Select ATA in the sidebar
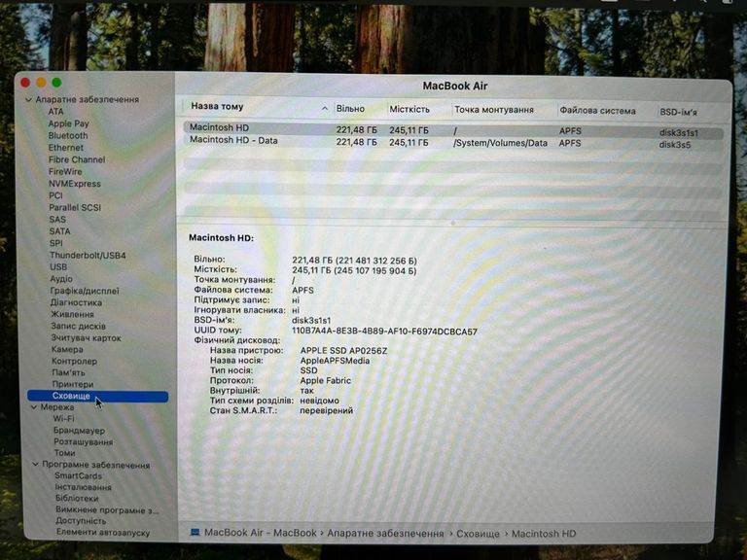The width and height of the screenshot is (747, 560). (55, 112)
